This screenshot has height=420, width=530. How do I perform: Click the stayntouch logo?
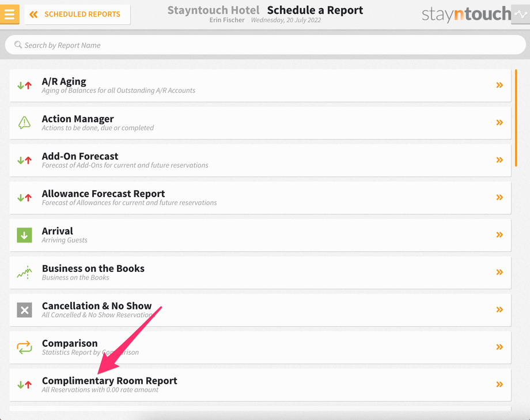pyautogui.click(x=466, y=14)
